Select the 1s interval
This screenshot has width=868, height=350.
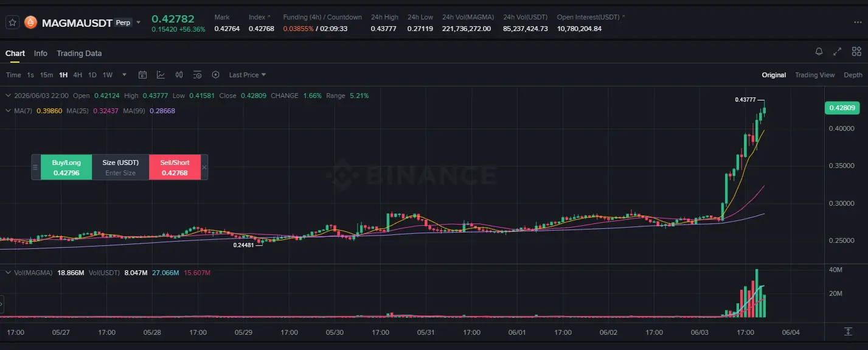click(30, 75)
